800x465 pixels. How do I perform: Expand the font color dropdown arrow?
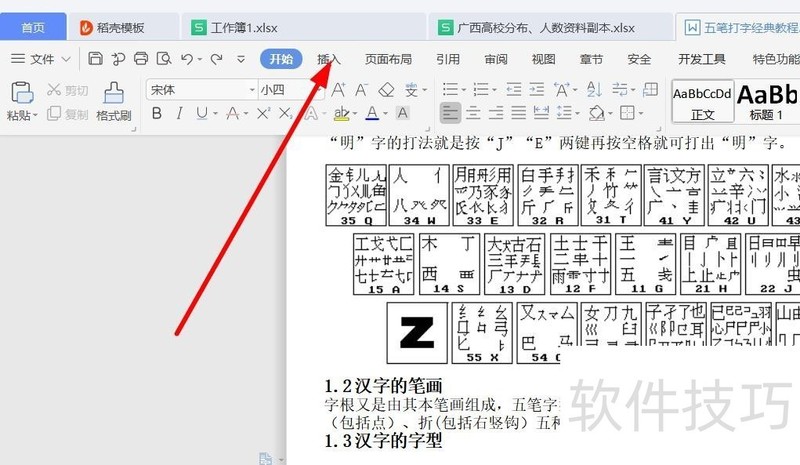click(385, 113)
